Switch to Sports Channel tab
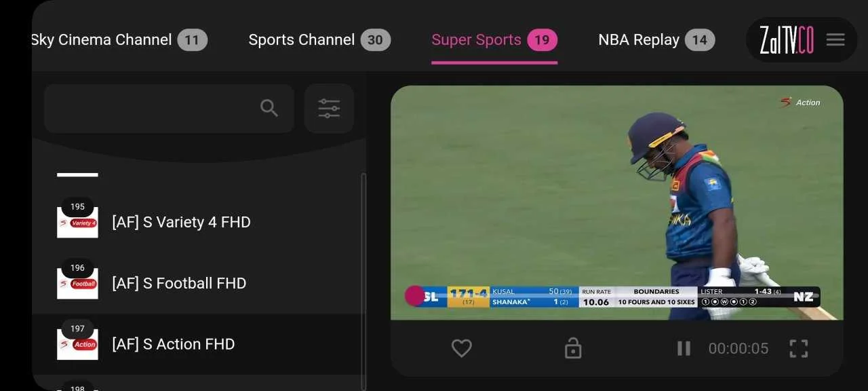This screenshot has width=868, height=391. pos(319,40)
